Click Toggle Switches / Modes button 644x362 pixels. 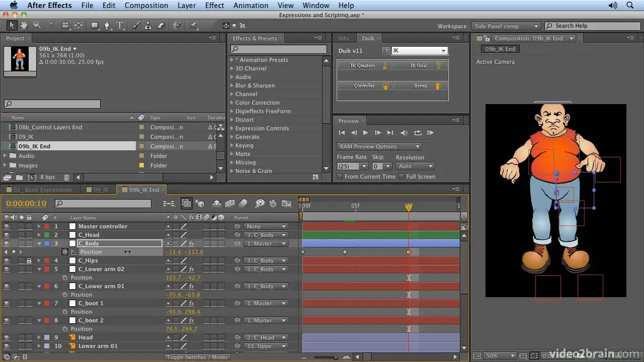point(198,357)
